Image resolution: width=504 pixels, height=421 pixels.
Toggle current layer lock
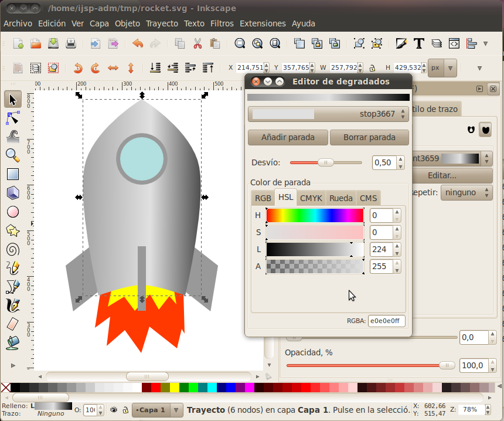(x=125, y=410)
